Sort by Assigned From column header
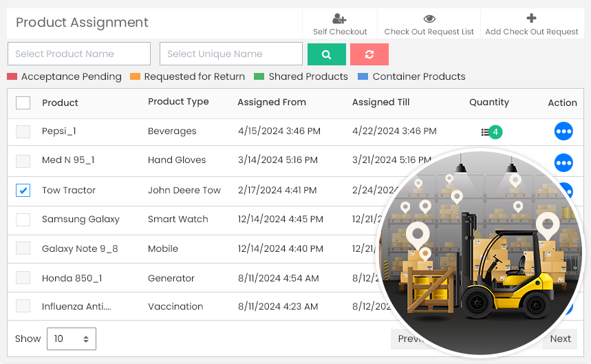 271,103
